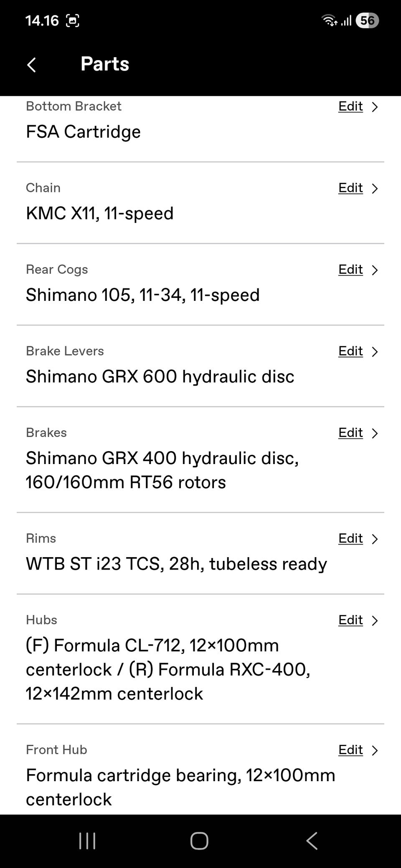Tap the back arrow beside Parts title
401x868 pixels.
tap(32, 65)
